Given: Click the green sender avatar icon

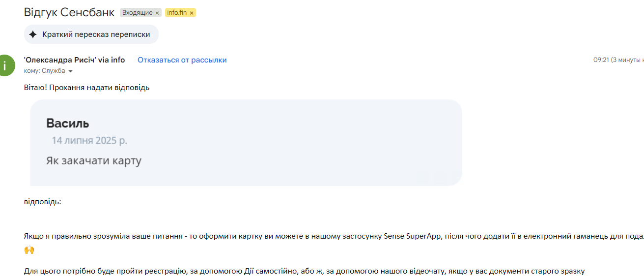Looking at the screenshot, I should [5, 65].
